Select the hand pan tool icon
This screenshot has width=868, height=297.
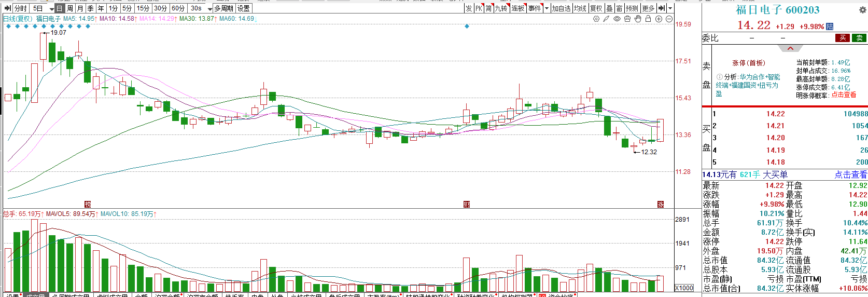638,19
